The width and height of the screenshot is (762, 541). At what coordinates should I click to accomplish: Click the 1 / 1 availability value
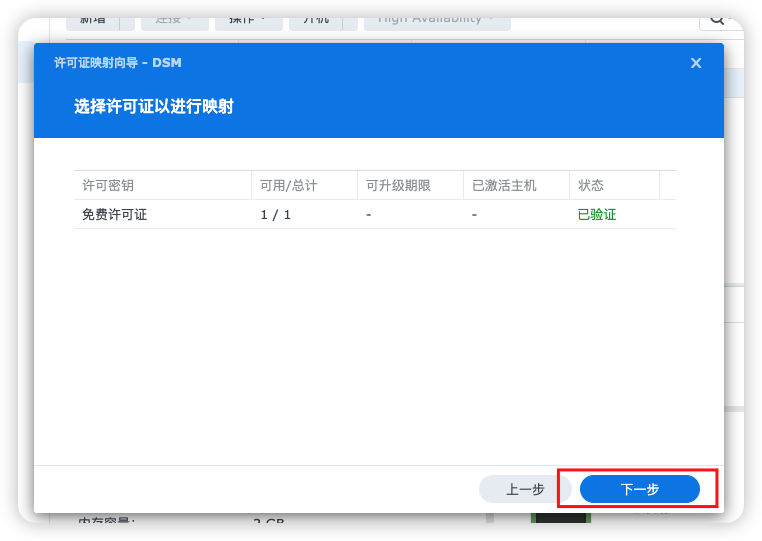point(276,215)
